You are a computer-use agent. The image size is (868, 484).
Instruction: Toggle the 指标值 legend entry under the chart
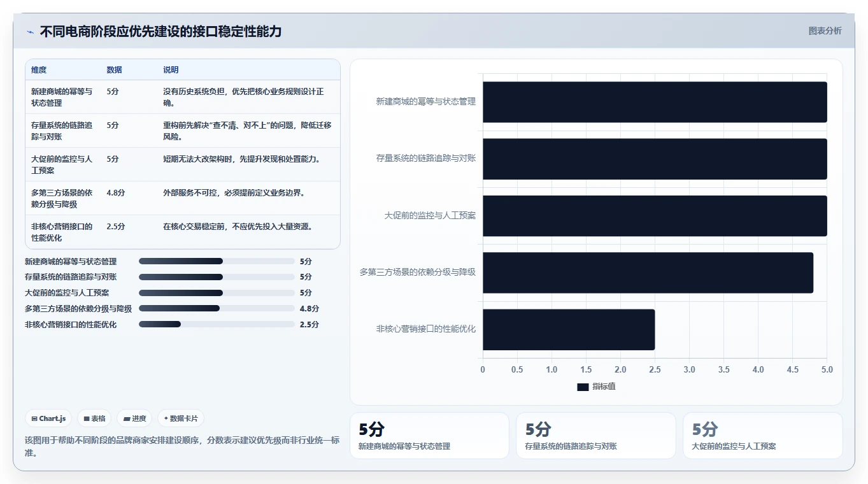(596, 387)
